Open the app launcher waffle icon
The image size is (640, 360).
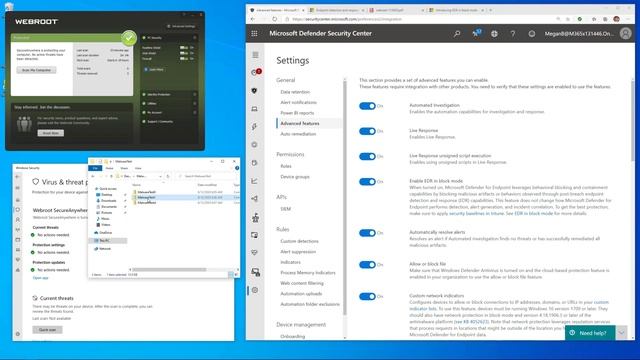click(x=254, y=33)
